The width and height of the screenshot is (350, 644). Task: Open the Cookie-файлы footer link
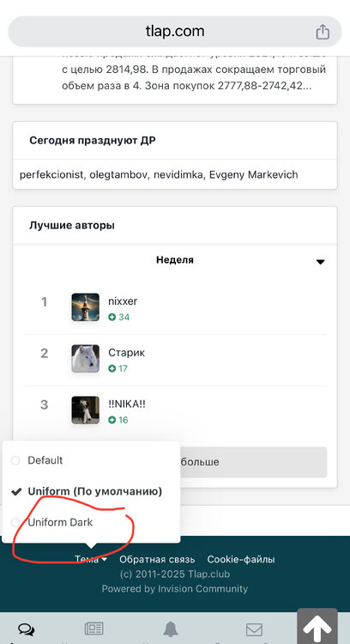[x=241, y=559]
